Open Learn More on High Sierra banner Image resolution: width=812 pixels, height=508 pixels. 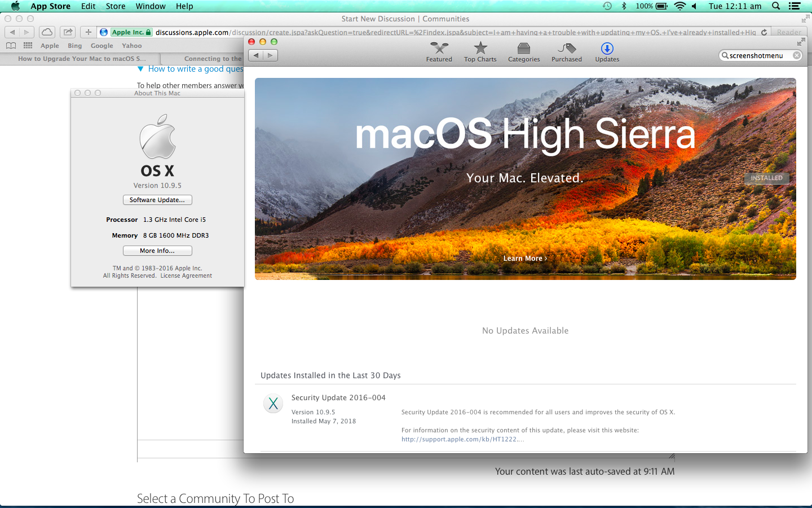click(x=525, y=259)
